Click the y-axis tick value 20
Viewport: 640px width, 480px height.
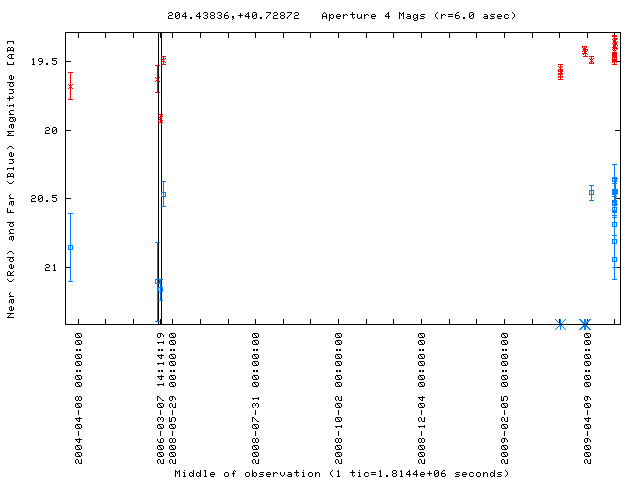tap(51, 131)
